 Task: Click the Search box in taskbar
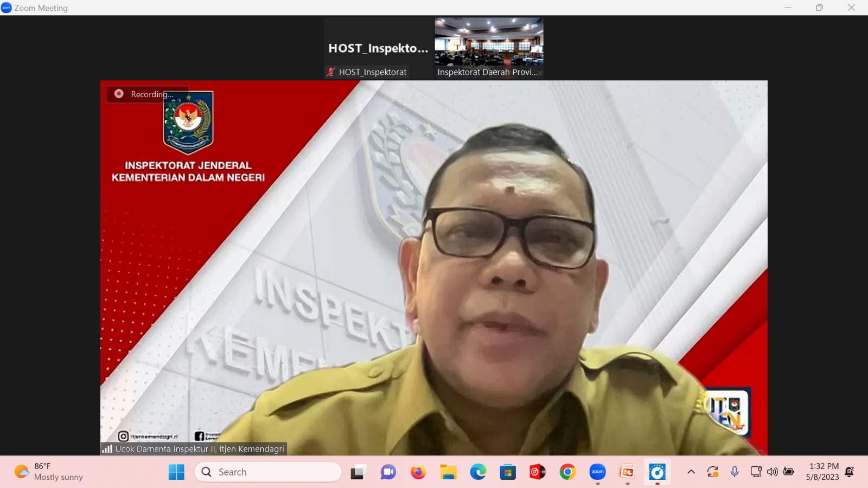(268, 472)
